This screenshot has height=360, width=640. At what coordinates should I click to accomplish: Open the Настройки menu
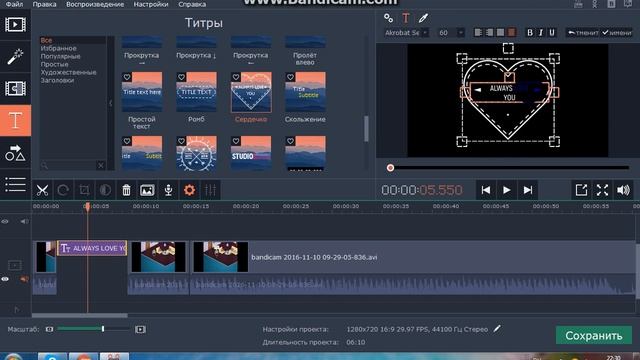[x=151, y=4]
